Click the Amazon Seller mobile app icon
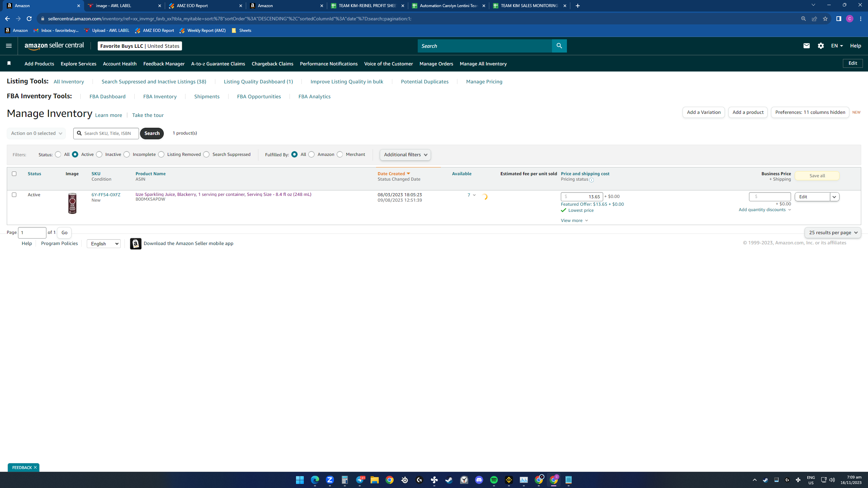 point(136,244)
